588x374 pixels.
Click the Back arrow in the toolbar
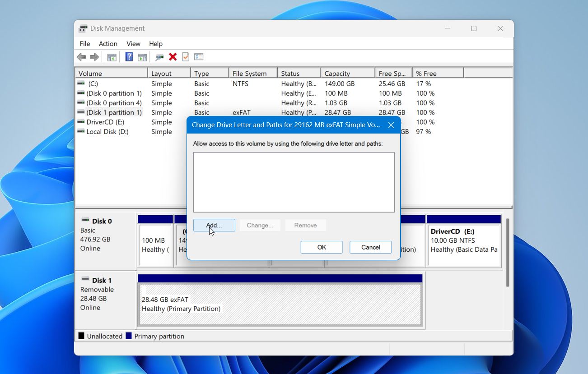(81, 57)
